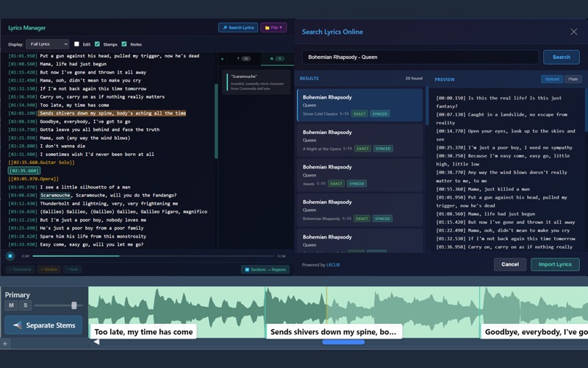Click the Sections to Regions button
The image size is (588, 368).
[265, 269]
